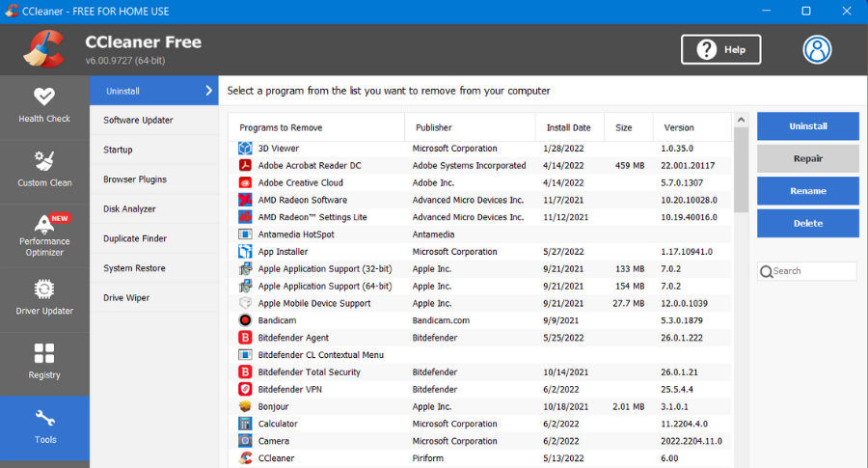Viewport: 868px width, 468px height.
Task: Select AMD Radeon™ Settings Lite row
Action: pyautogui.click(x=479, y=217)
